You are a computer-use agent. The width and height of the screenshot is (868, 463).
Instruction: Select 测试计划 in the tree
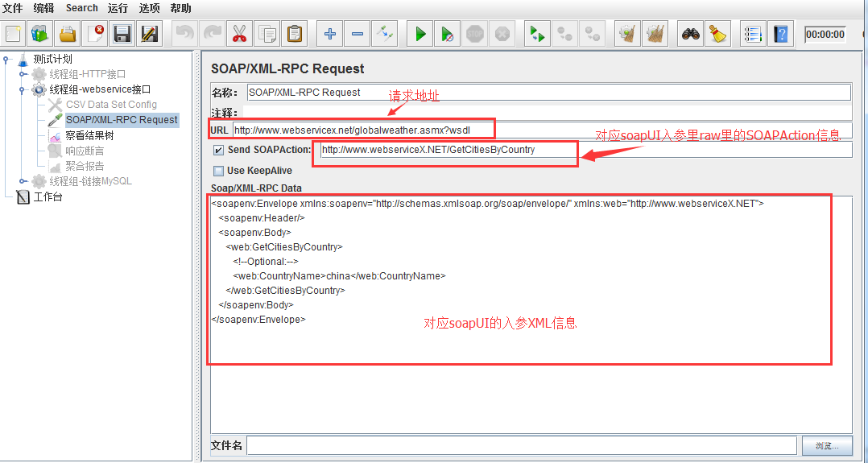coord(52,59)
